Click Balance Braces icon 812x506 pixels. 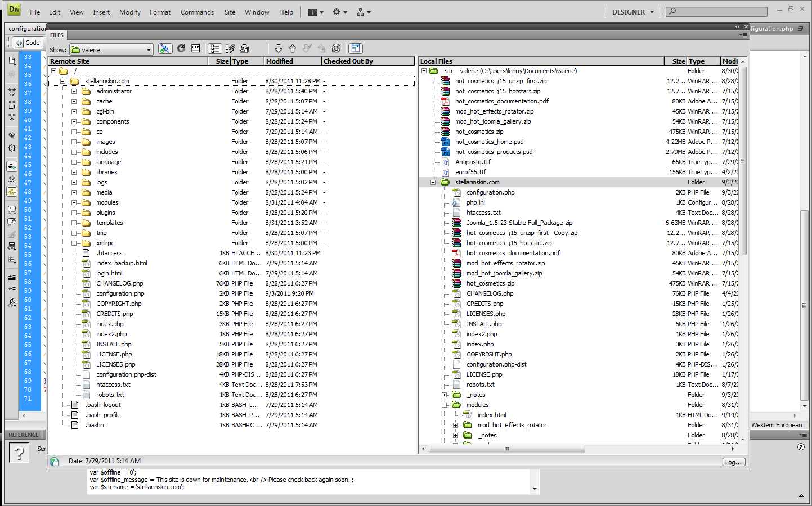[x=12, y=148]
